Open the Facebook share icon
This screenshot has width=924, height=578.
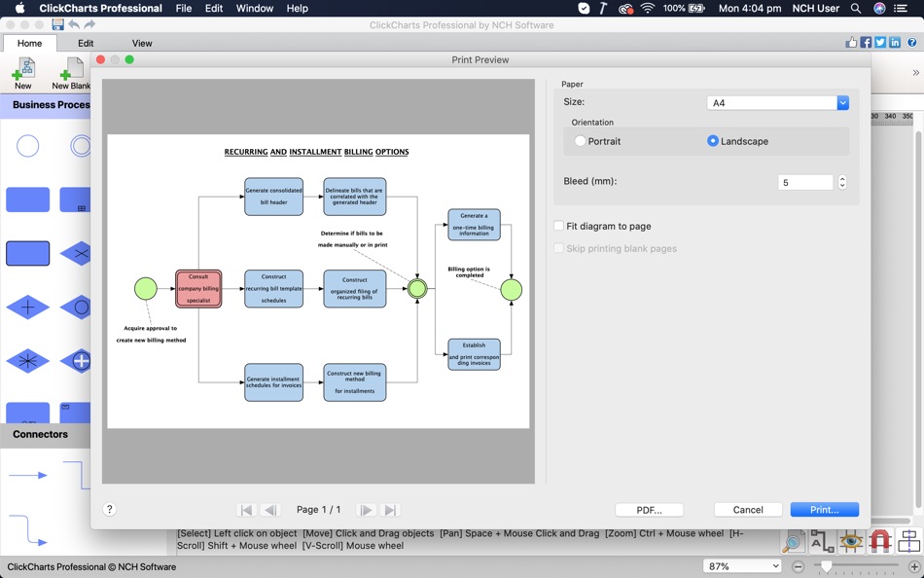coord(866,43)
